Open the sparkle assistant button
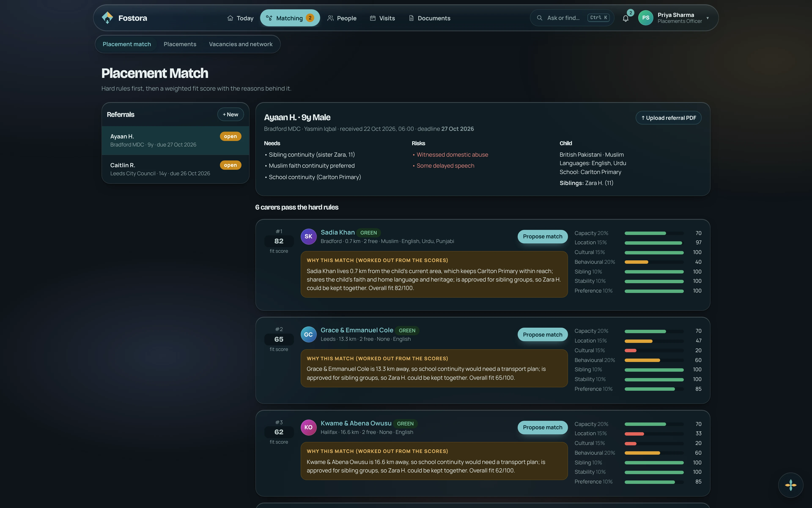Screen dimensions: 812x508 tap(790, 485)
